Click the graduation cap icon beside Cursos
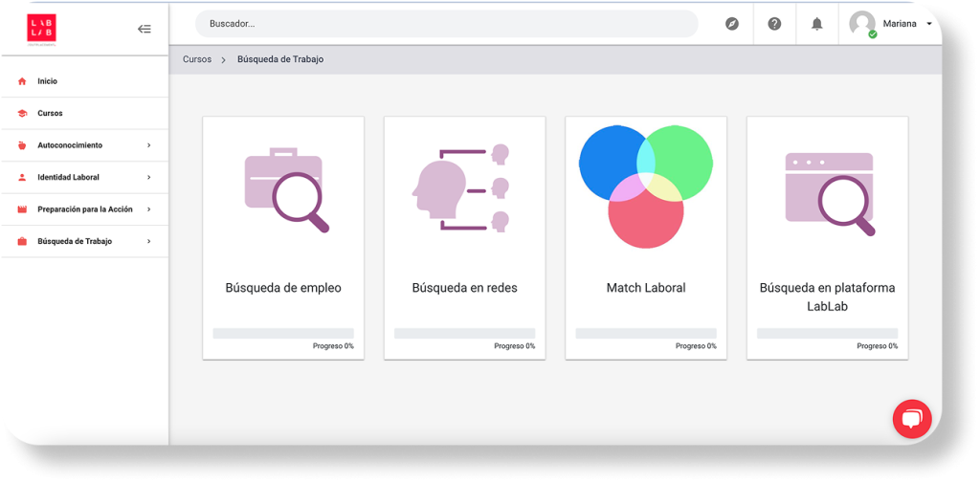The width and height of the screenshot is (980, 483). pyautogui.click(x=22, y=114)
